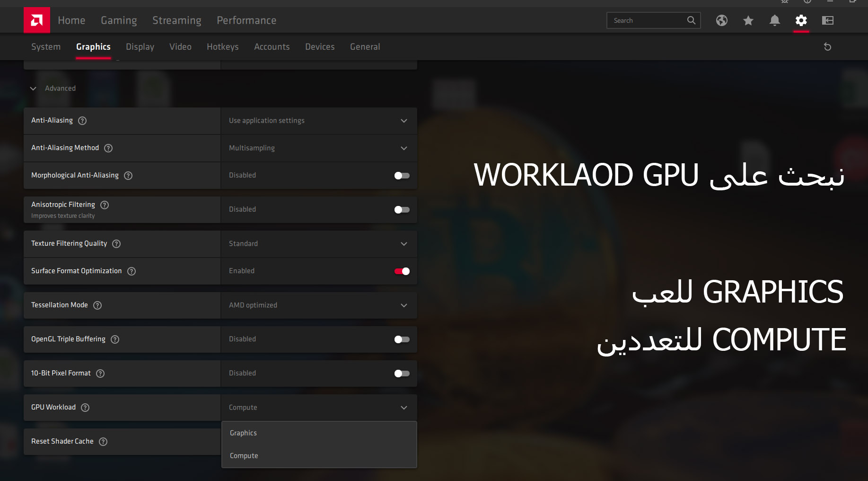
Task: Toggle the sidebar panel icon
Action: [827, 20]
